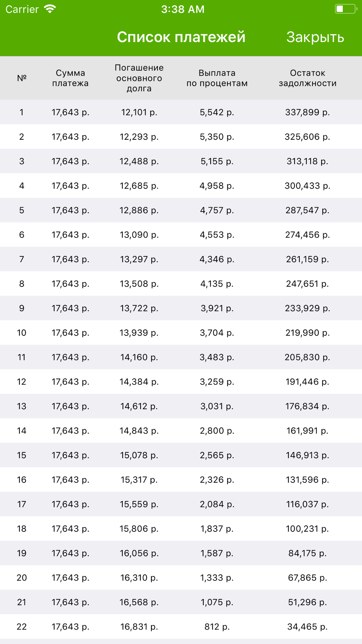The width and height of the screenshot is (362, 644).
Task: Tap the 2,800 р. interest cell
Action: (x=217, y=431)
